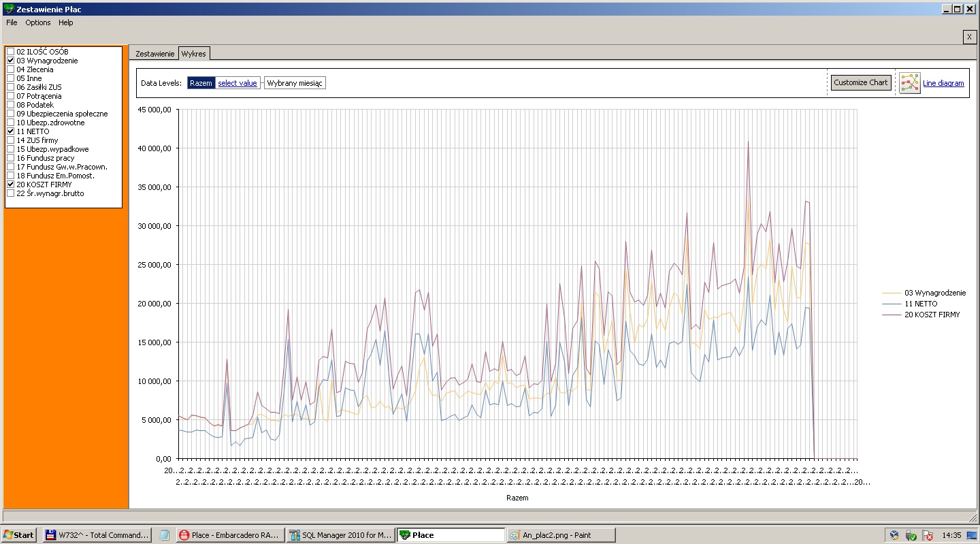This screenshot has width=980, height=544.
Task: Enable the 17 Fundusz Gw.w.Pracown. checkbox
Action: [x=11, y=167]
